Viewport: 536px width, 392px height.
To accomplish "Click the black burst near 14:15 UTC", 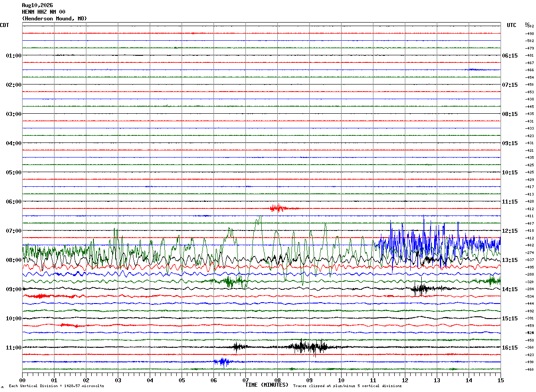I will tap(419, 289).
